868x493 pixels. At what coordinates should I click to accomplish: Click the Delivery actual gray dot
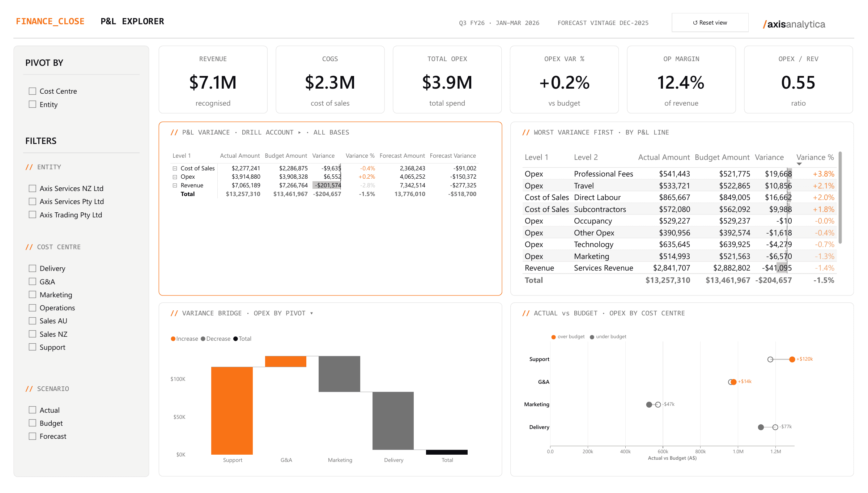(x=761, y=427)
